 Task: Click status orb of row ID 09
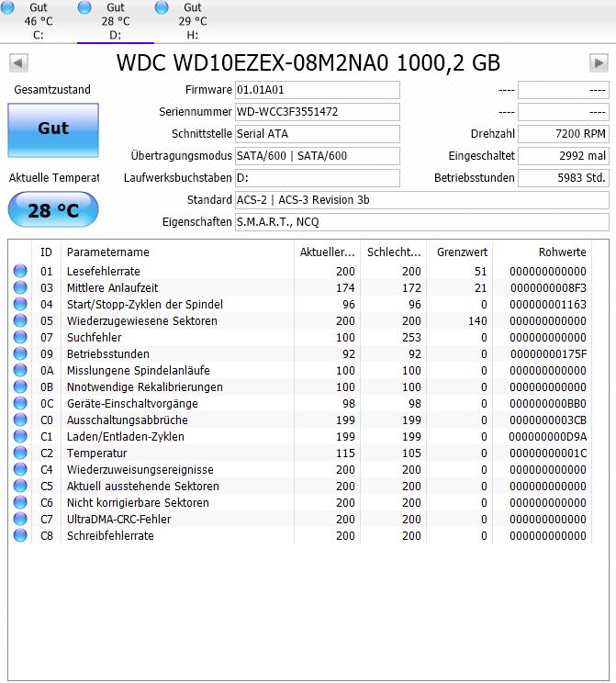pyautogui.click(x=20, y=353)
